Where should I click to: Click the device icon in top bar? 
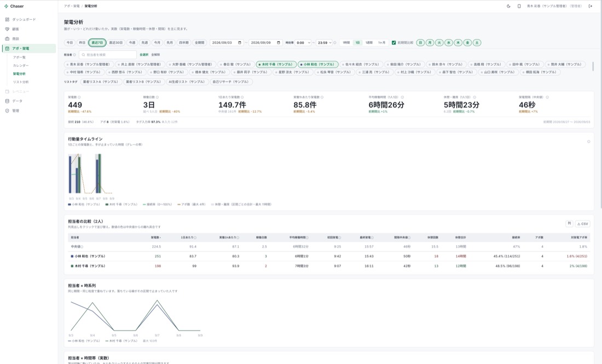pos(519,6)
